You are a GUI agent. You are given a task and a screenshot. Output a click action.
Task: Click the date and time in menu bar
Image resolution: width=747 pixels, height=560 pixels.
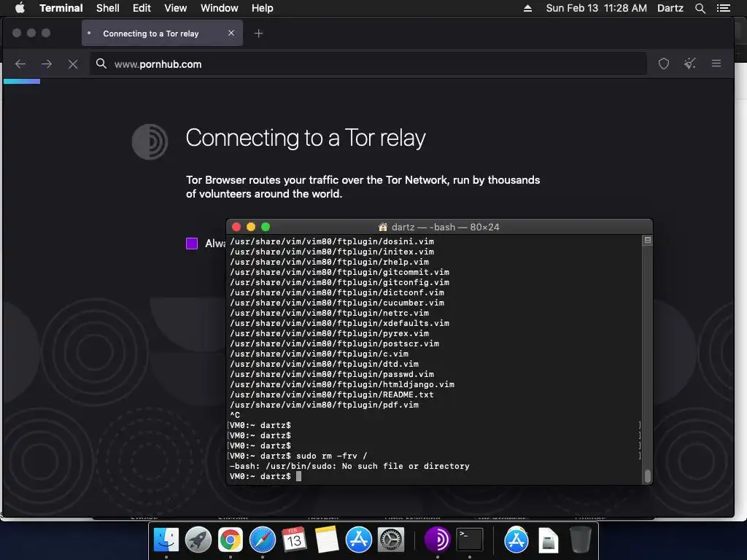point(597,8)
